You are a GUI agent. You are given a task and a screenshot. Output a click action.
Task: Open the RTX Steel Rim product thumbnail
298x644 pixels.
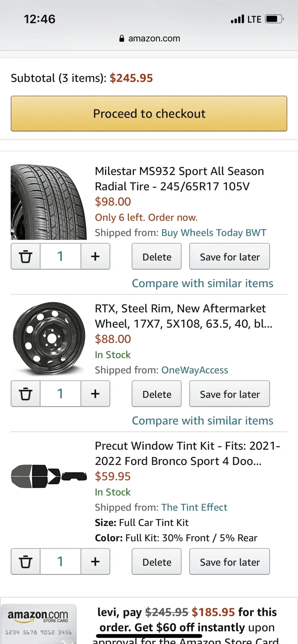[x=49, y=338]
